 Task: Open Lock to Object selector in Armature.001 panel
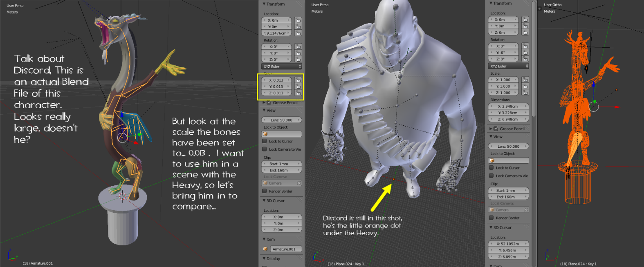[282, 134]
